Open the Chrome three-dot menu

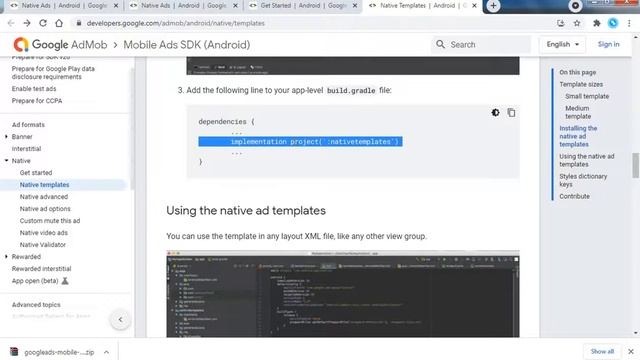629,23
